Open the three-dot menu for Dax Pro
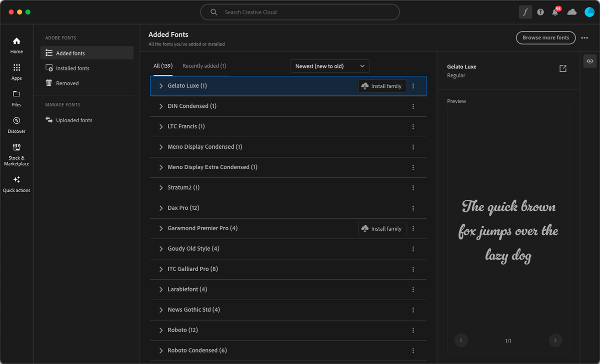600x364 pixels. point(413,208)
